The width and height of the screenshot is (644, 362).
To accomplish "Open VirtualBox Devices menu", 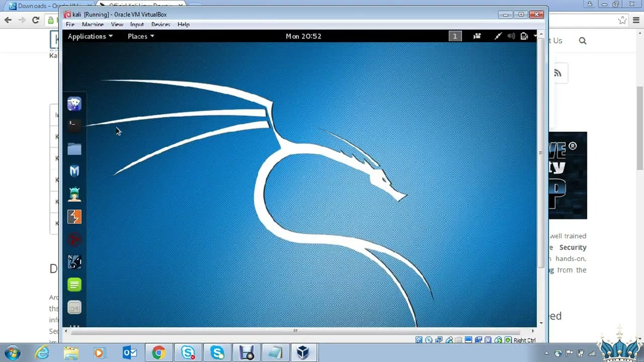I will 160,24.
